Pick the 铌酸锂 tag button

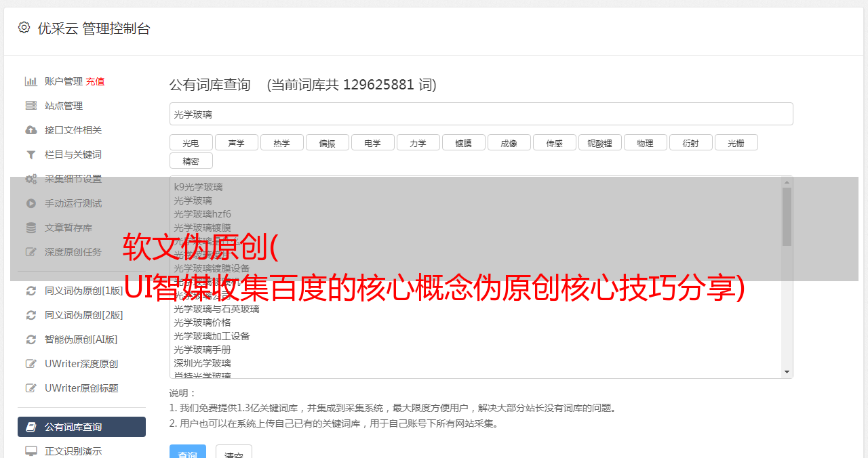tap(600, 143)
